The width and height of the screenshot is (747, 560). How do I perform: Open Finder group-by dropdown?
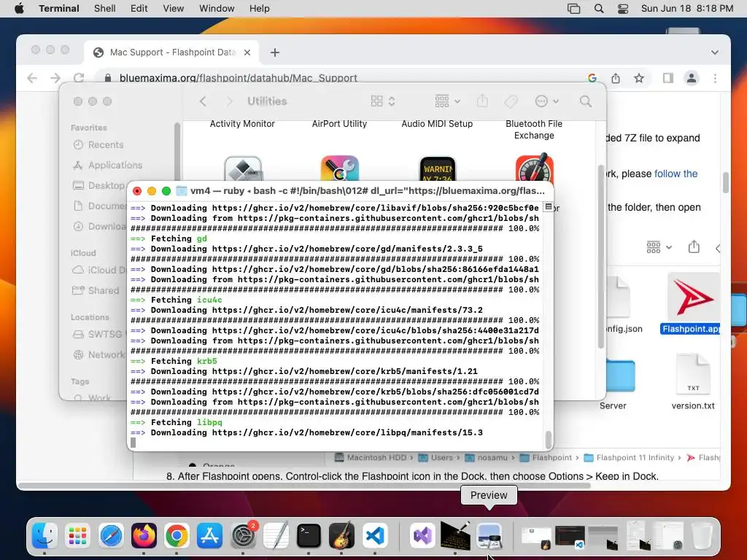coord(447,101)
